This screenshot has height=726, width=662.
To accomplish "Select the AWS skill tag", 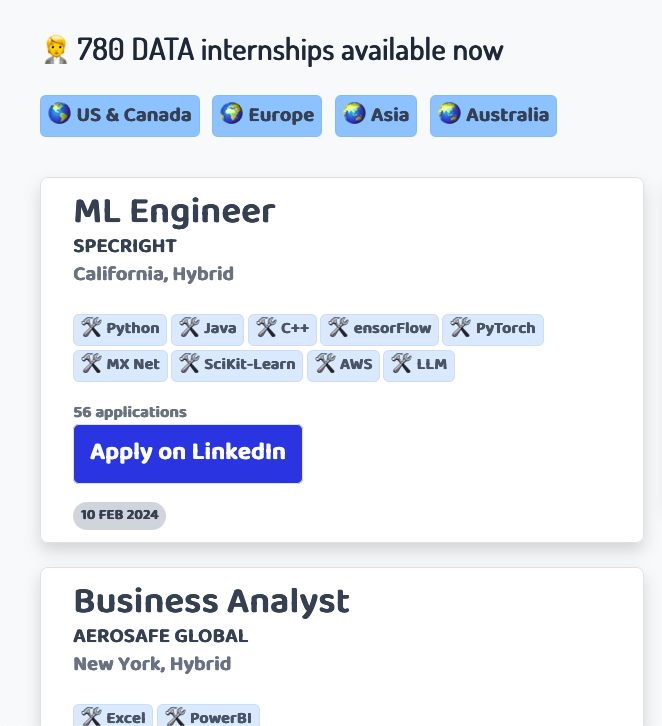I will pos(343,366).
